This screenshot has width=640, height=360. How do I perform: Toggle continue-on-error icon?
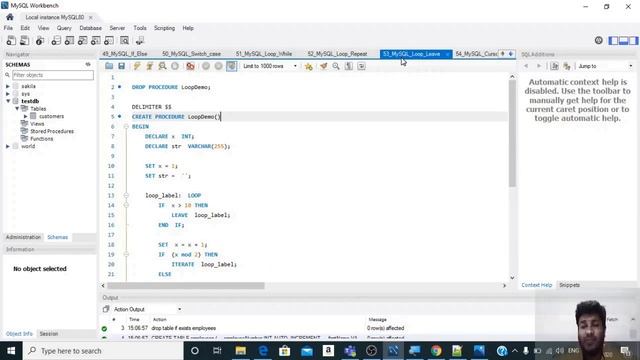pos(190,66)
